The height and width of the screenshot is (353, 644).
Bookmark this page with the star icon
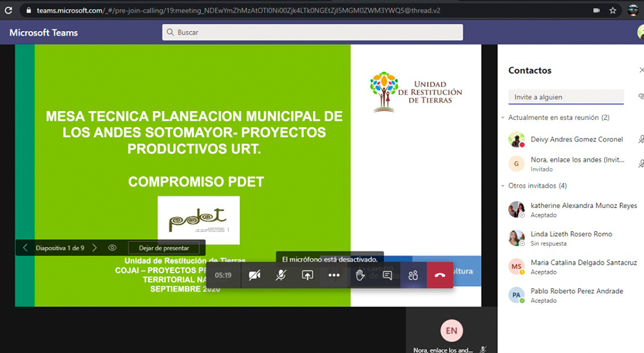[613, 10]
